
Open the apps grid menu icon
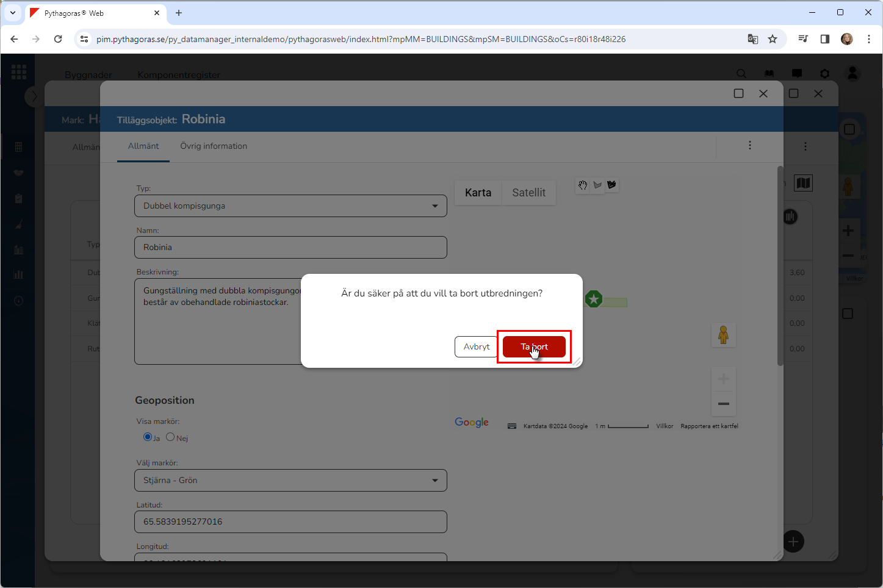[18, 72]
